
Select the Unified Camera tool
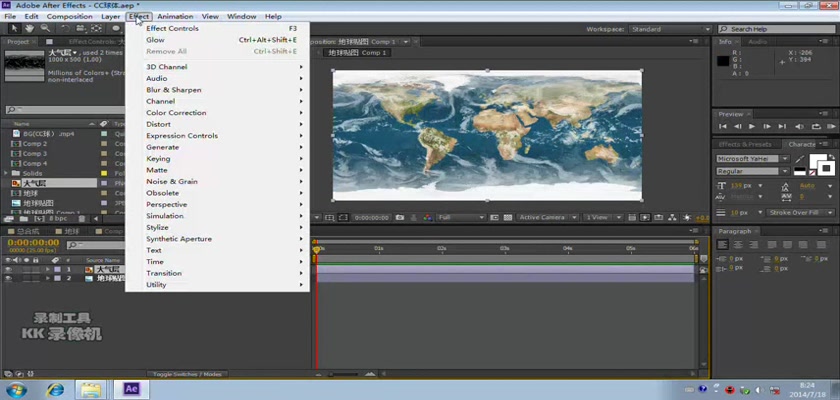80,28
